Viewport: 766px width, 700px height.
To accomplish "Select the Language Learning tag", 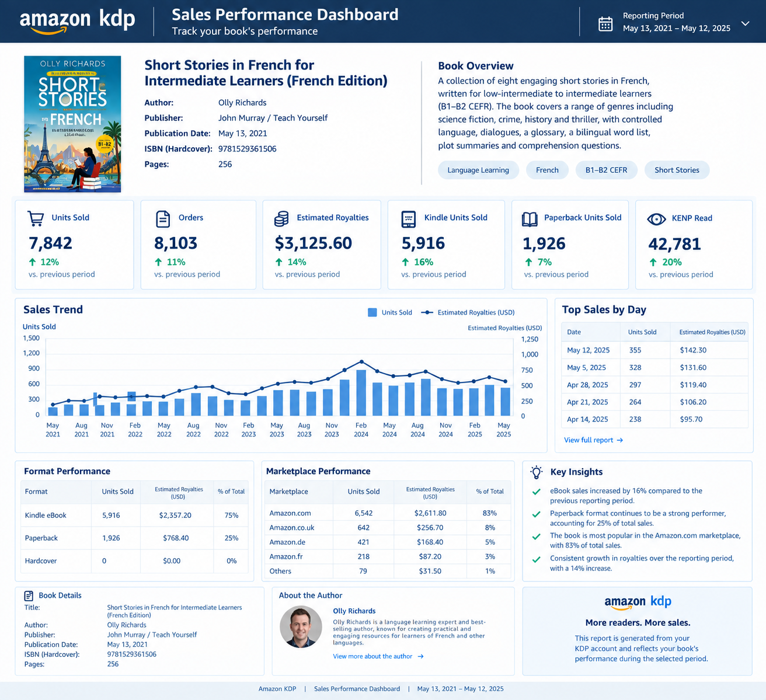I will 478,170.
